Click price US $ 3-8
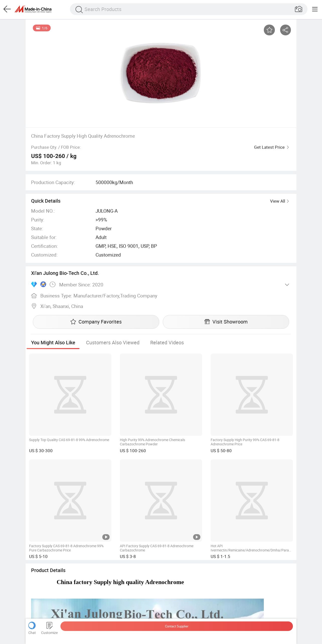The image size is (322, 644). click(x=128, y=556)
